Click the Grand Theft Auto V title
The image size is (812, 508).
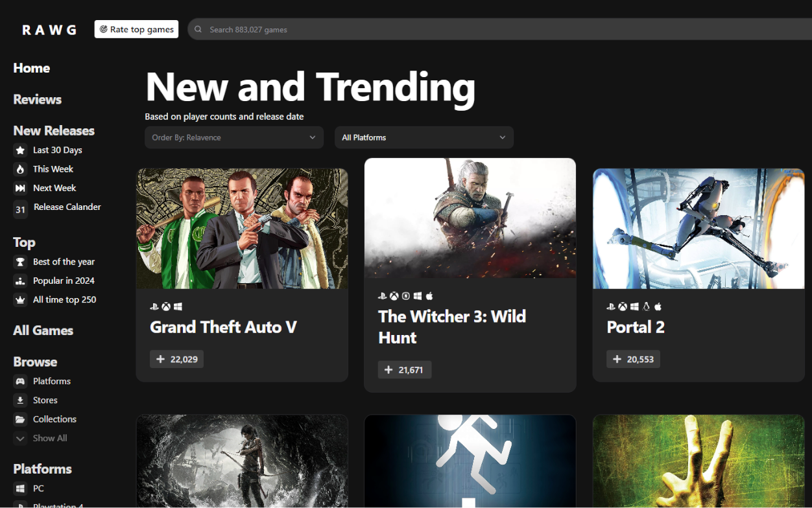tap(223, 327)
